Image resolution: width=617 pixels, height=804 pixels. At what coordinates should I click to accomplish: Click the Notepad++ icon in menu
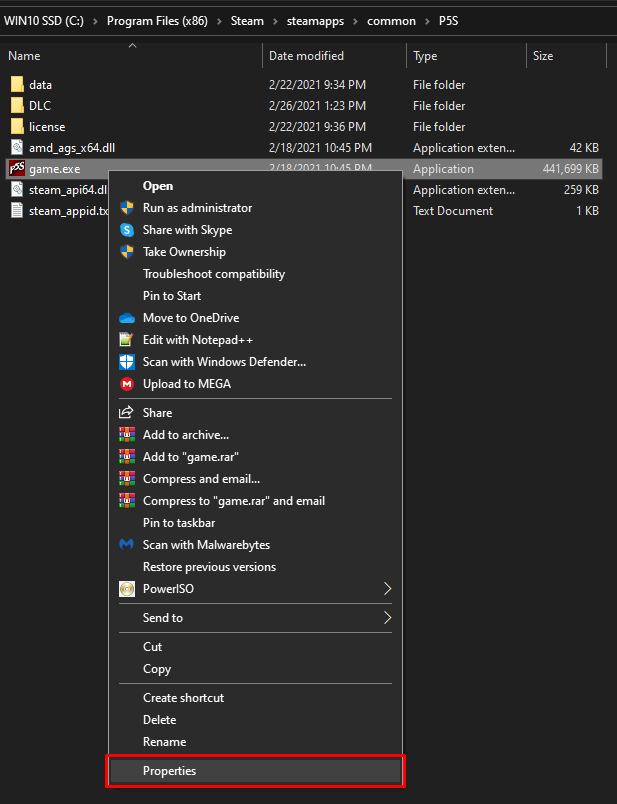pyautogui.click(x=127, y=340)
